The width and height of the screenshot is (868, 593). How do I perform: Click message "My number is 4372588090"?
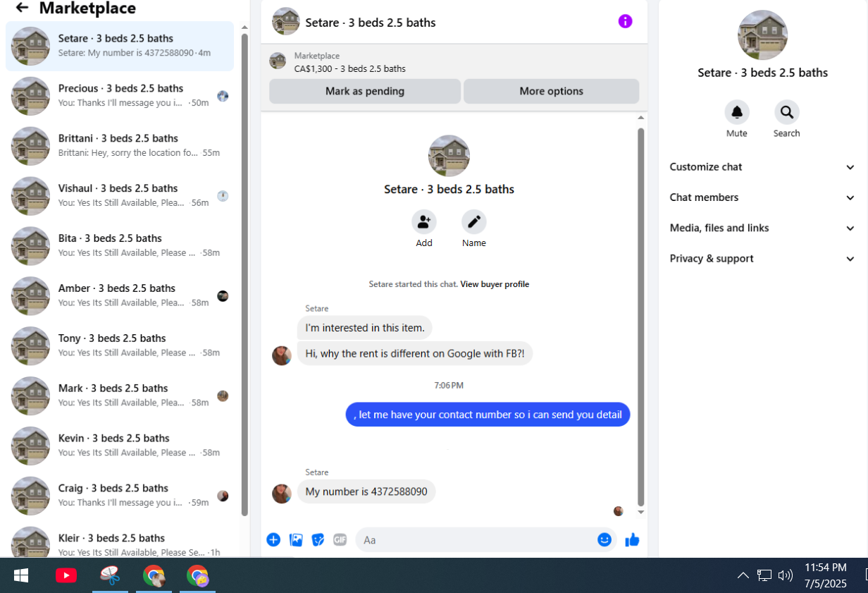366,491
